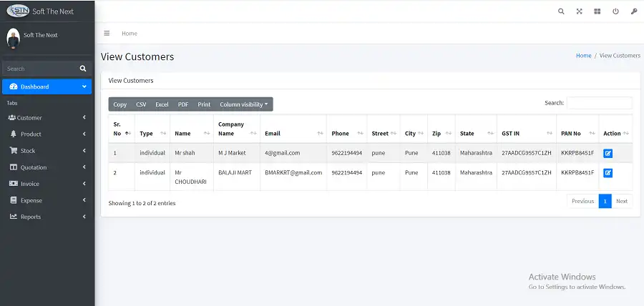The width and height of the screenshot is (644, 306).
Task: Open the grid apps icon in header
Action: [597, 11]
